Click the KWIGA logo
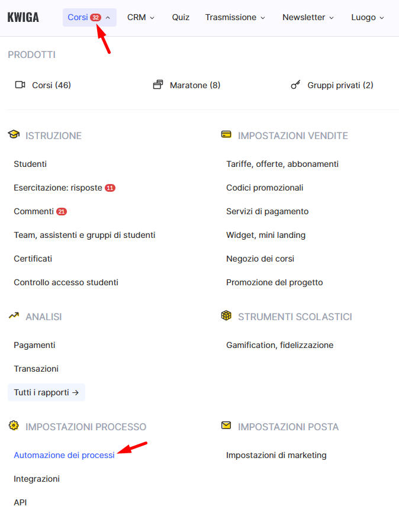The height and width of the screenshot is (532, 399). [x=23, y=18]
